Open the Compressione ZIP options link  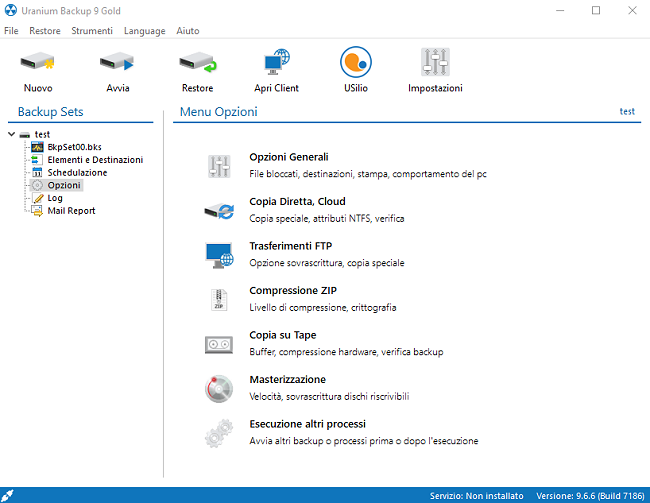pyautogui.click(x=293, y=290)
